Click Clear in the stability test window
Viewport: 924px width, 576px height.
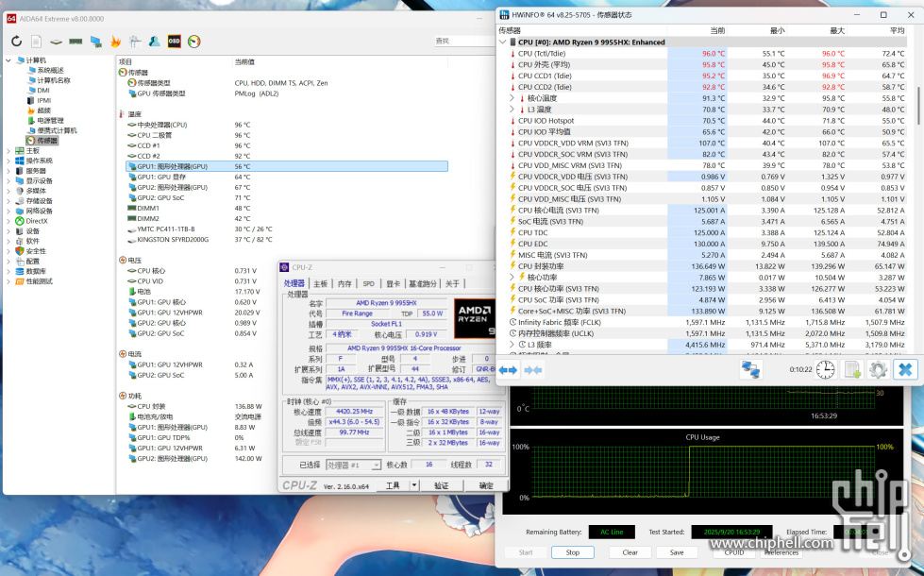(x=630, y=552)
